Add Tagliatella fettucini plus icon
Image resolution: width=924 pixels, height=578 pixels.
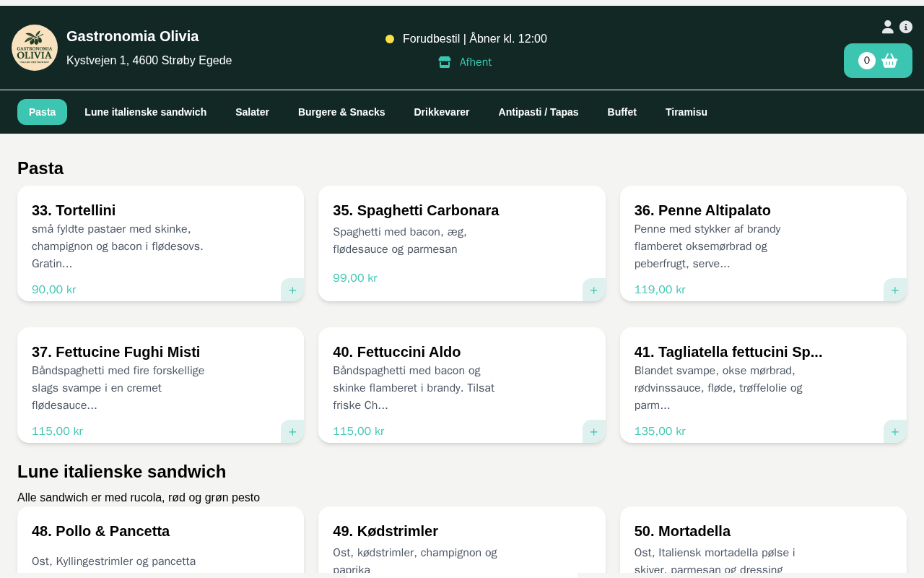[x=894, y=431]
